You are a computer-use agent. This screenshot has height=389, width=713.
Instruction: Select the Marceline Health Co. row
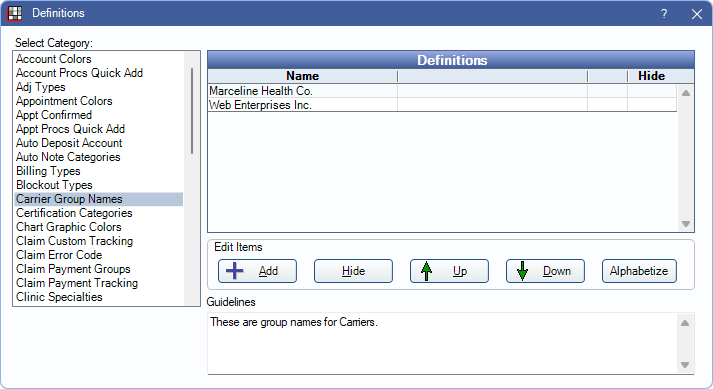pos(442,91)
